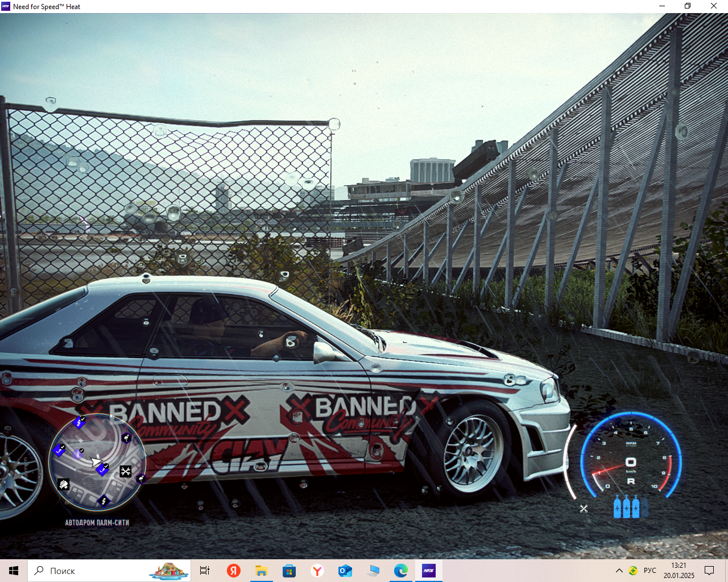The image size is (728, 582).
Task: Click the completed blue cash race marker on minimap
Action: point(79,422)
